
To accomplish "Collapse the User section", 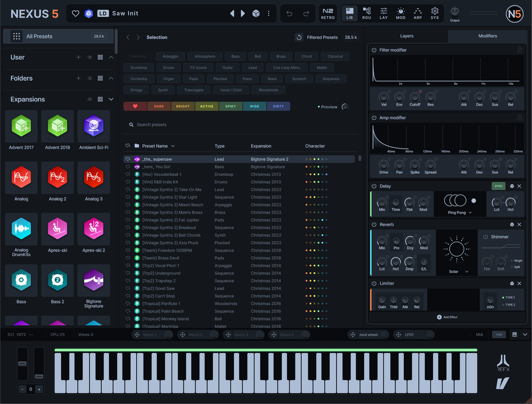I will pyautogui.click(x=111, y=58).
